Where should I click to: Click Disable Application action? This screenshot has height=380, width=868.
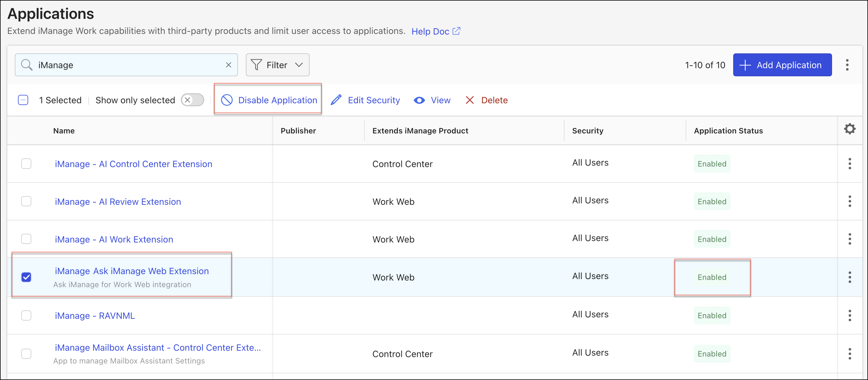[269, 100]
